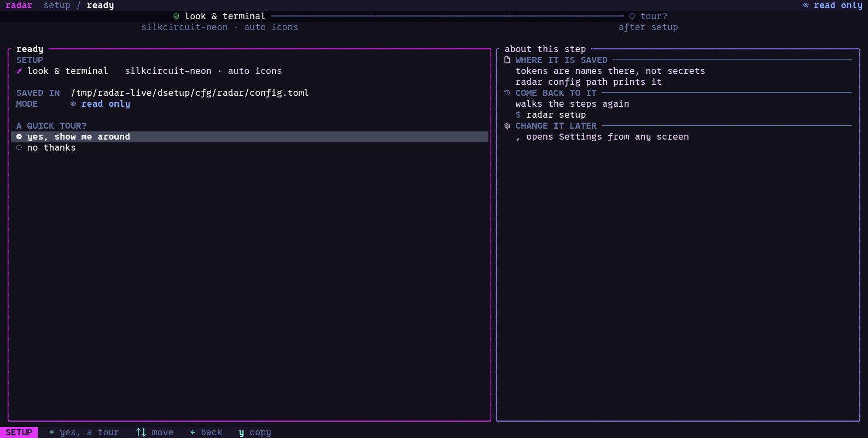This screenshot has height=438, width=868.
Task: Click the 'about this step' panel title
Action: pos(545,49)
